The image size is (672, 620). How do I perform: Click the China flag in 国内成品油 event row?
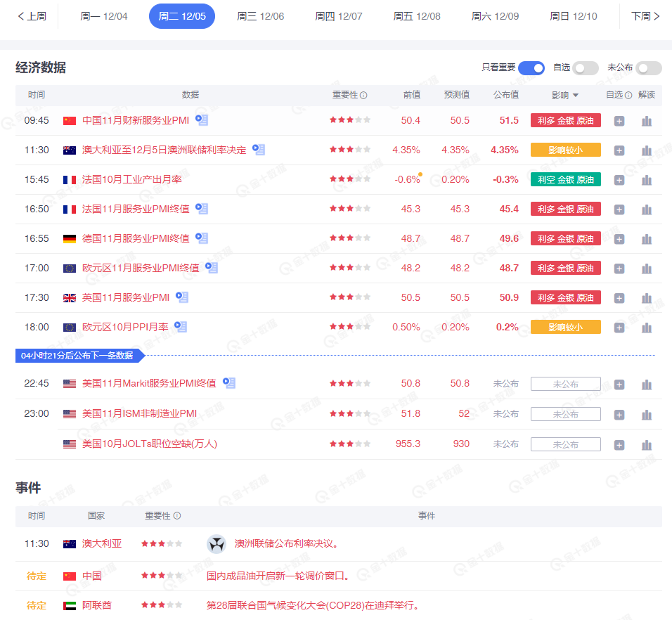[69, 576]
